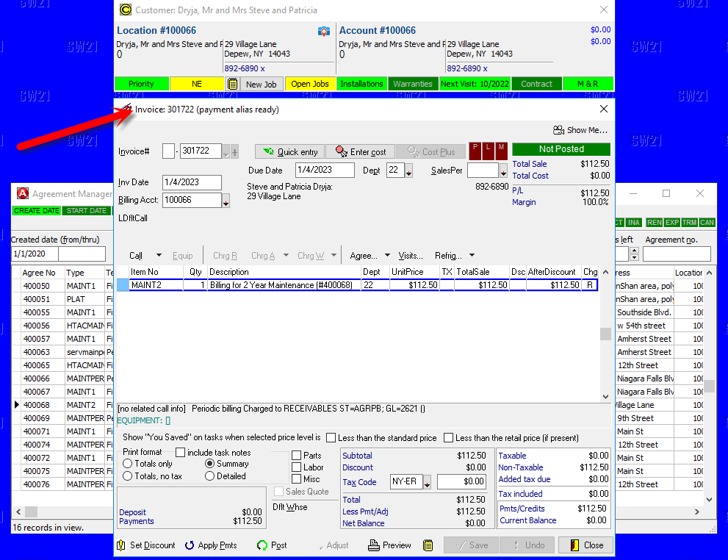Click in the Inv Date field
728x560 pixels.
click(191, 182)
